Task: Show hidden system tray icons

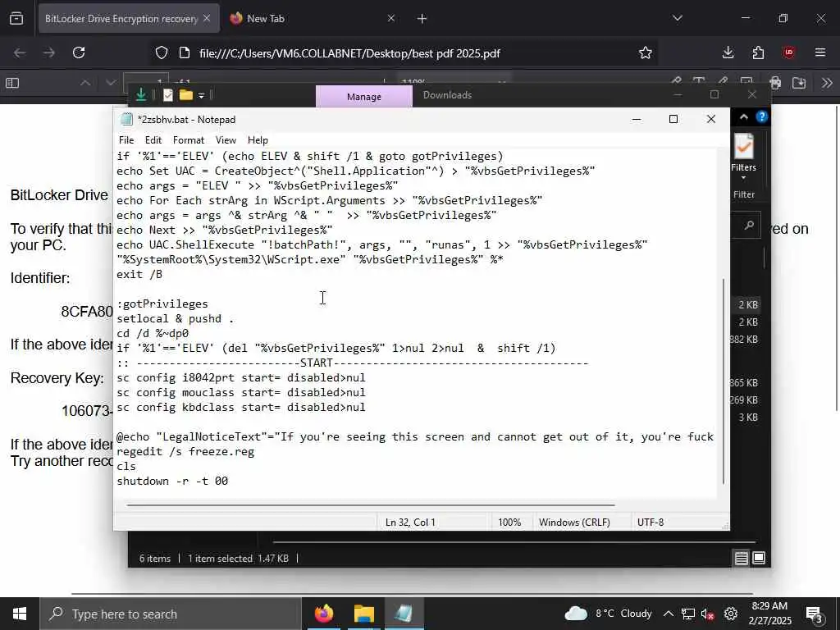Action: pyautogui.click(x=668, y=614)
